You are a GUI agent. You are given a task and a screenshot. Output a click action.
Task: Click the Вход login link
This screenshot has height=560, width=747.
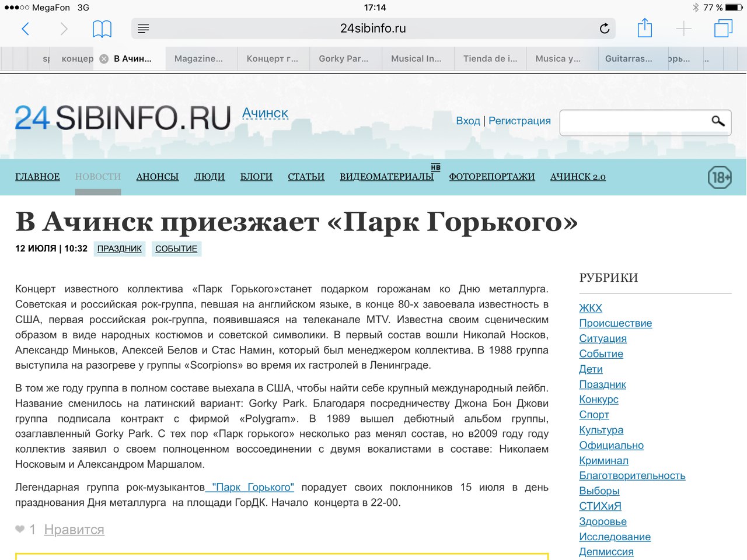(x=467, y=121)
